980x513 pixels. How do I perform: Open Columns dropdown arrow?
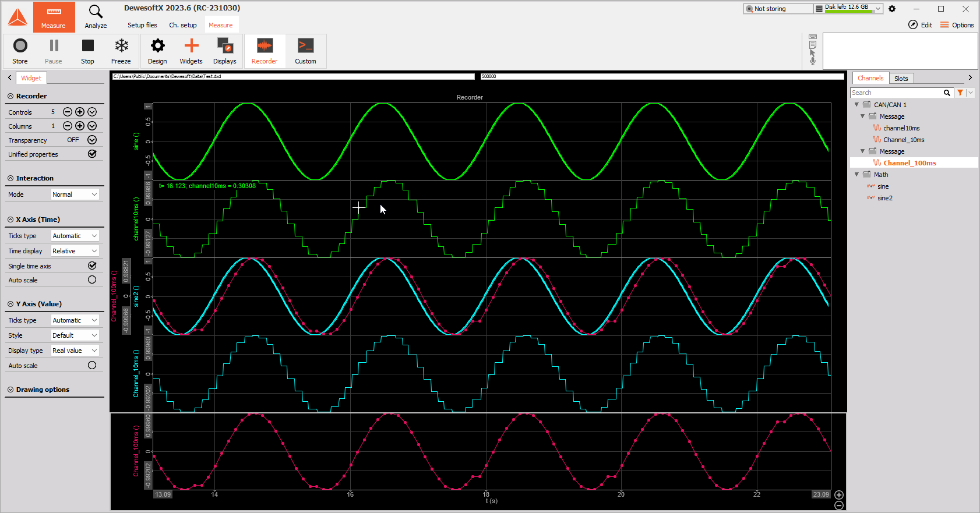[x=92, y=126]
